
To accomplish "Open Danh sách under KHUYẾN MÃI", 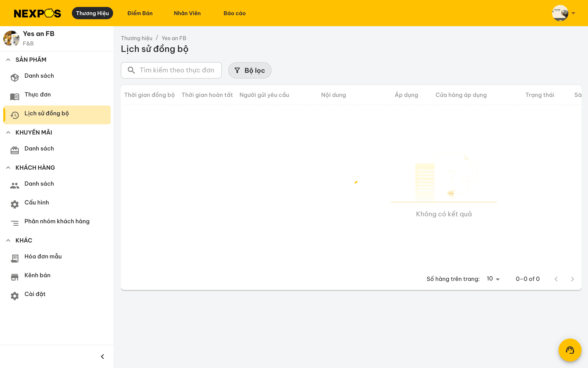I will (x=57, y=150).
